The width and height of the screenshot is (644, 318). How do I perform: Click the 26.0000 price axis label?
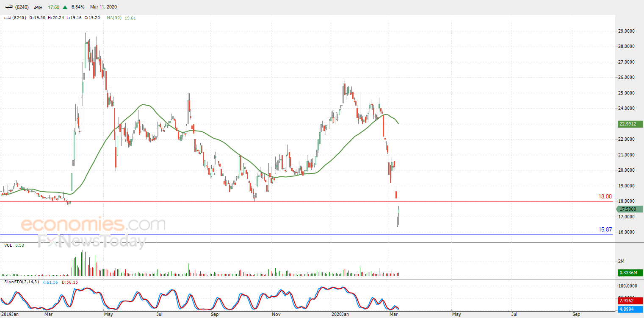click(x=626, y=77)
